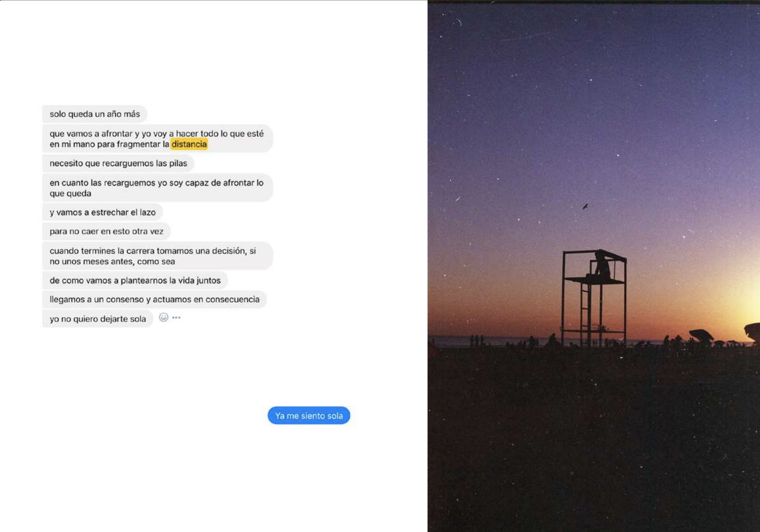Click the flying bird in the sunset photo
Screen dimensions: 760x532
coord(585,207)
